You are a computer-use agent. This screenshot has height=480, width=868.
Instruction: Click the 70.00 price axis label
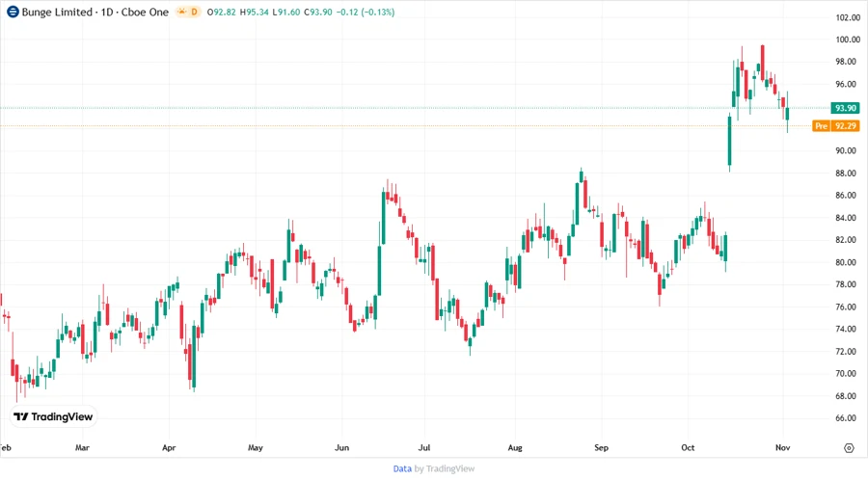848,373
